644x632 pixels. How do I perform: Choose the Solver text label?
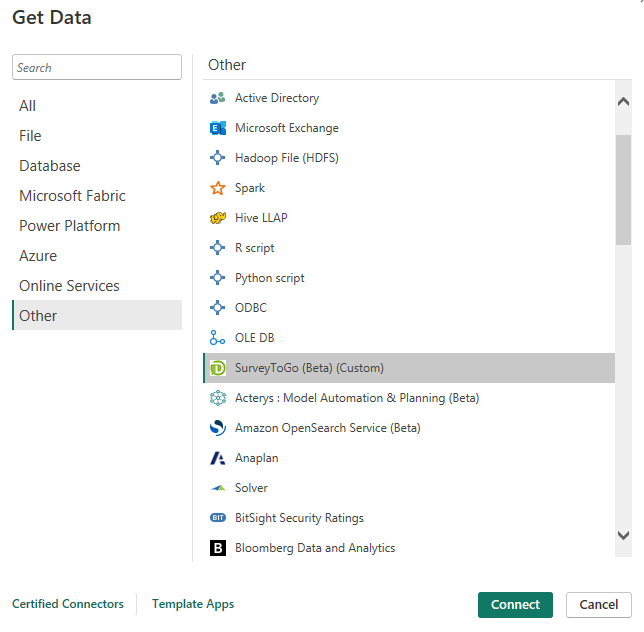click(x=251, y=488)
